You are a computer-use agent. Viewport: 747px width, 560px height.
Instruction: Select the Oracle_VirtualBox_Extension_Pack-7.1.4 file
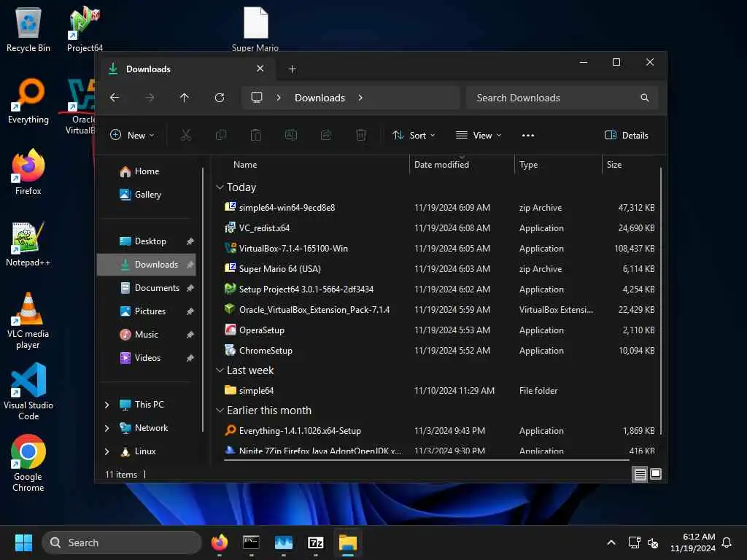coord(438,310)
